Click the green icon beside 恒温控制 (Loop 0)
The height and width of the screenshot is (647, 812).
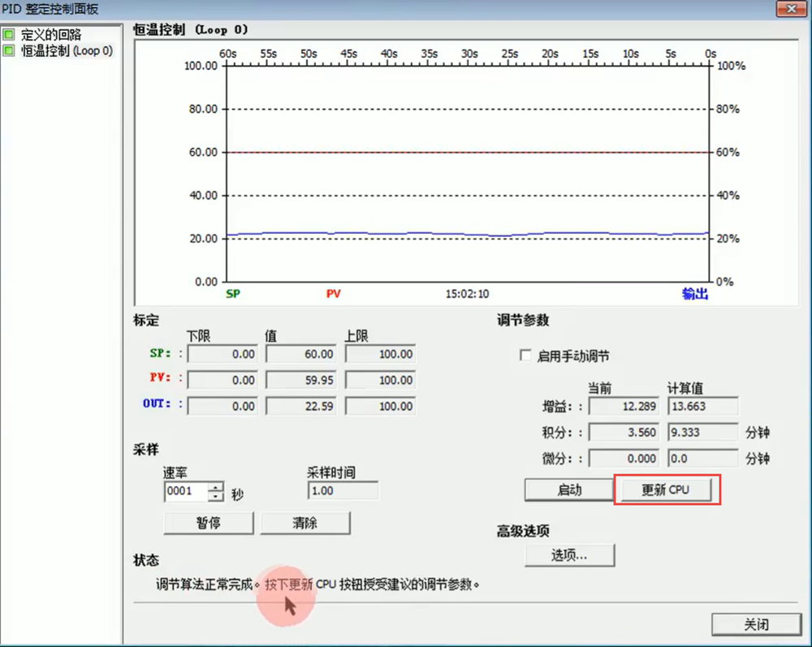[9, 50]
